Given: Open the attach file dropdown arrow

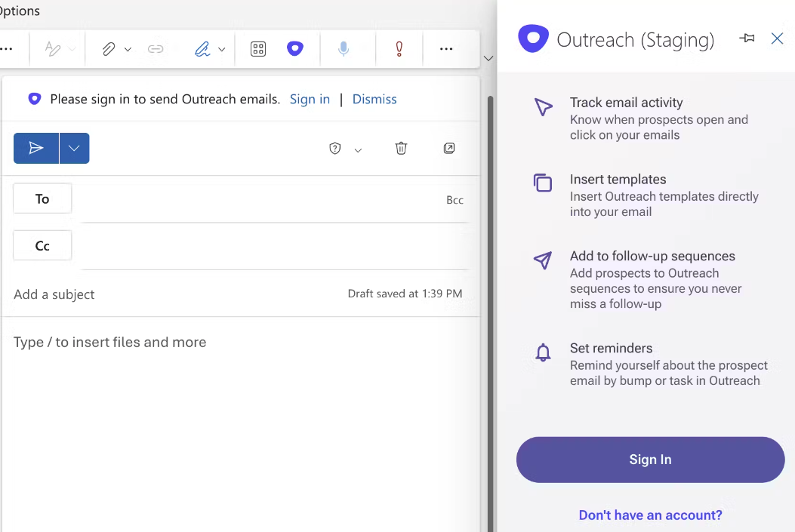Looking at the screenshot, I should [x=128, y=50].
